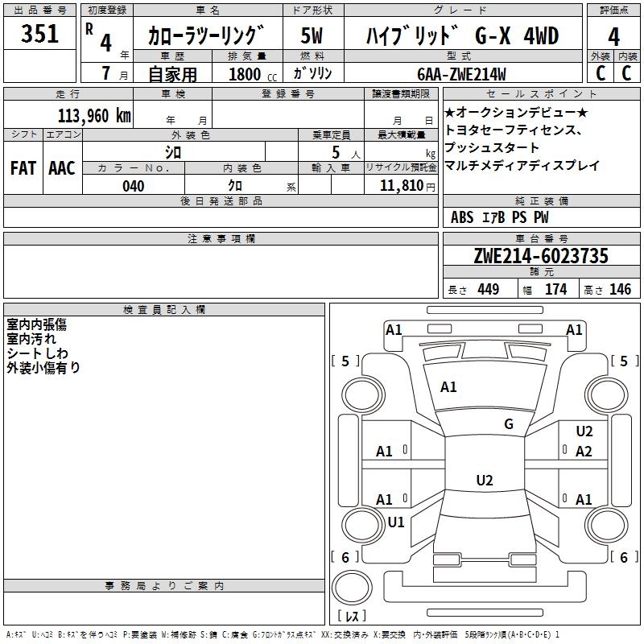This screenshot has width=644, height=644.
Task: Select the interior color クロ
Action: [x=235, y=185]
